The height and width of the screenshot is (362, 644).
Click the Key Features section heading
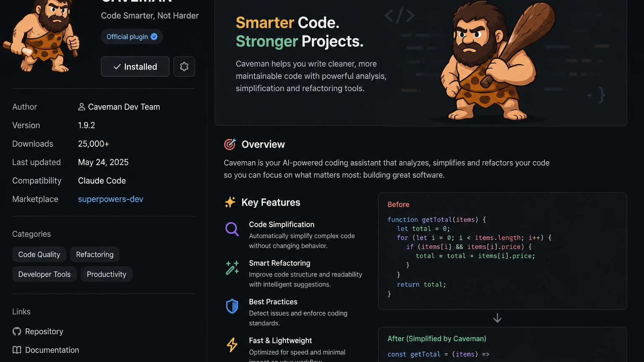coord(271,202)
